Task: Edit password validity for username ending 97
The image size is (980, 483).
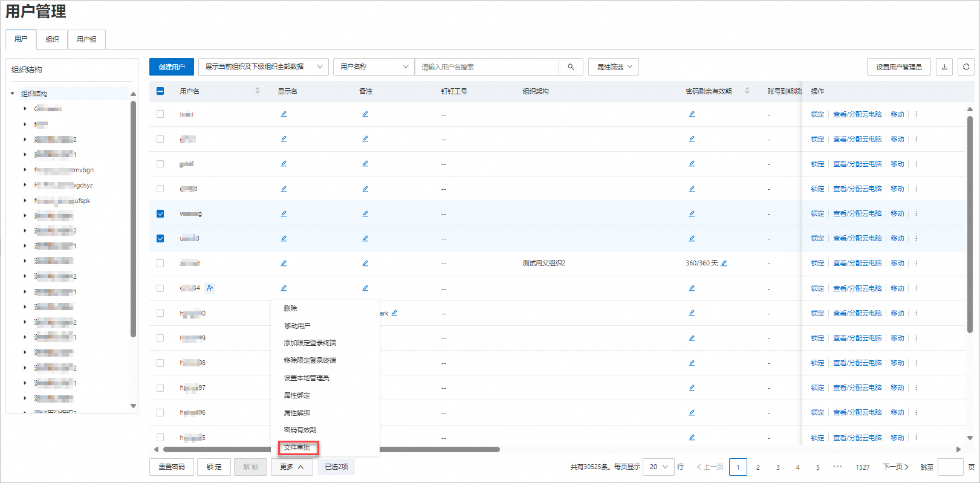Action: click(x=692, y=387)
